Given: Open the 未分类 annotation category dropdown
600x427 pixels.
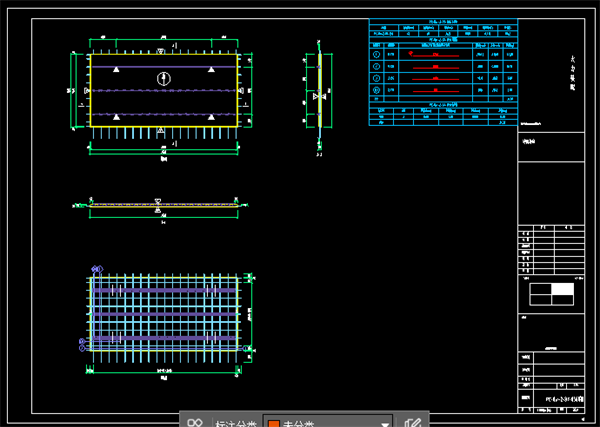Looking at the screenshot, I should [328, 422].
